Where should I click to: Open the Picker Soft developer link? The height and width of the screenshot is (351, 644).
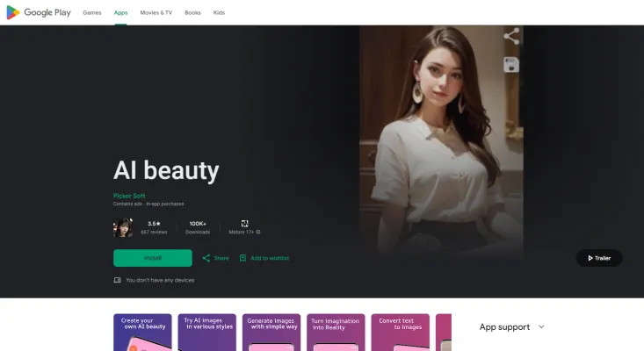pos(129,196)
